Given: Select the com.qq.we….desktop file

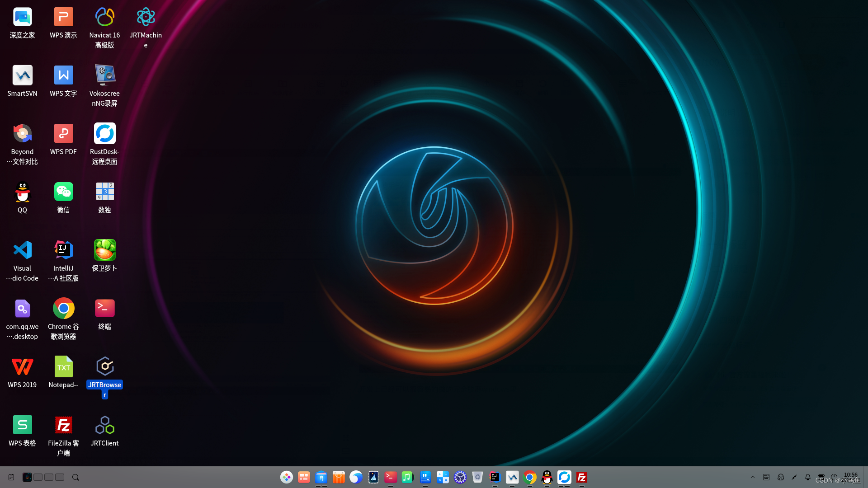Looking at the screenshot, I should pyautogui.click(x=22, y=319).
